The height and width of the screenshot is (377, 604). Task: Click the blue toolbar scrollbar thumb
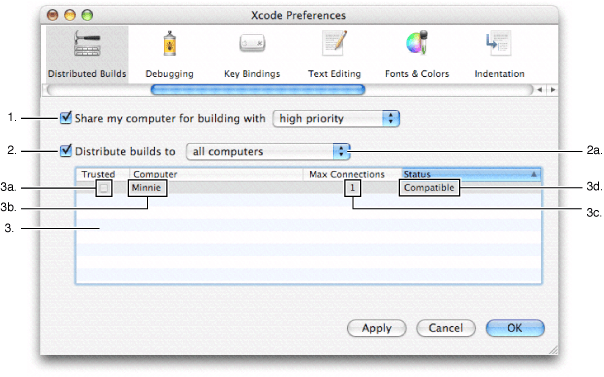coord(258,90)
